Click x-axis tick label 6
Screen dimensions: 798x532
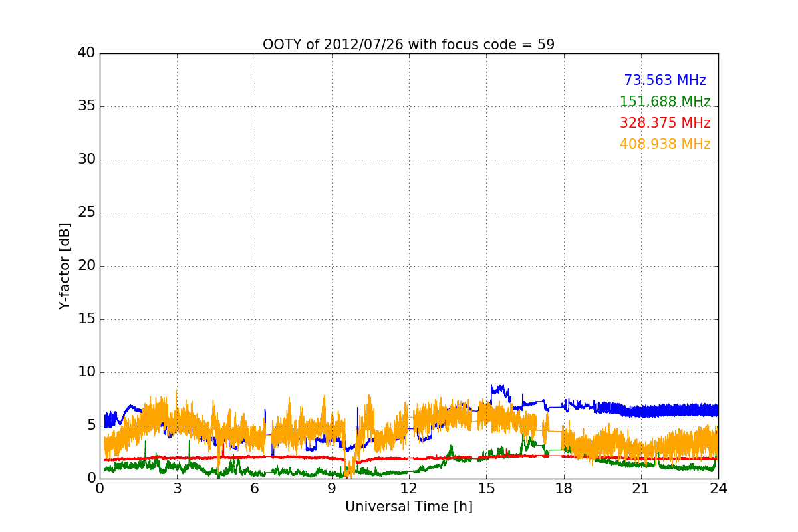tap(255, 489)
